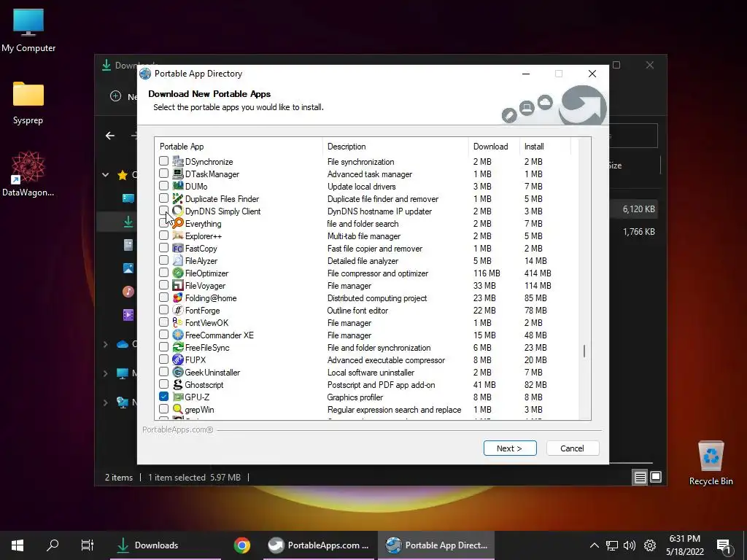
Task: Sort list by Download column header
Action: click(494, 147)
